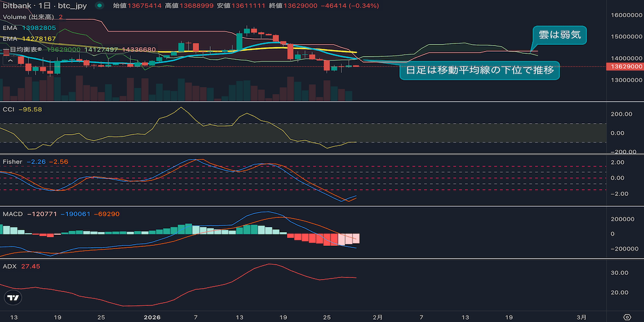The width and height of the screenshot is (644, 322).
Task: Select the MACD indicator label
Action: click(x=13, y=214)
